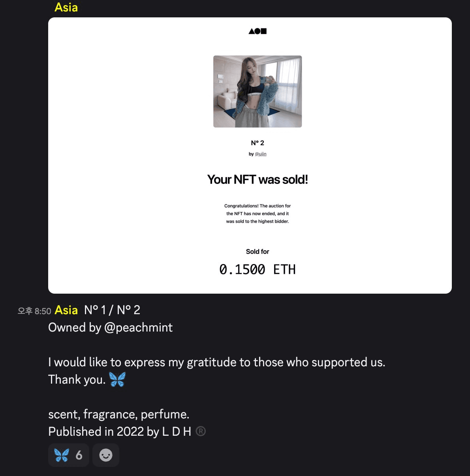
Task: Click the gratitude sentence in the message
Action: click(x=216, y=362)
